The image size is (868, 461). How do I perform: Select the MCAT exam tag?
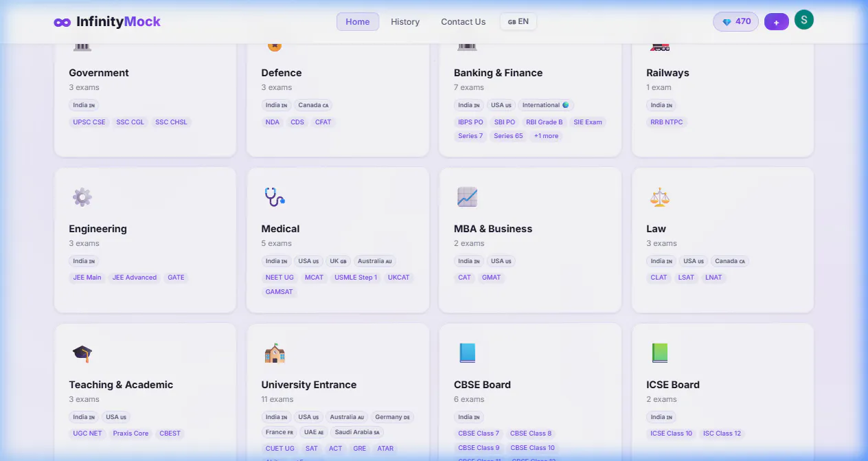315,278
